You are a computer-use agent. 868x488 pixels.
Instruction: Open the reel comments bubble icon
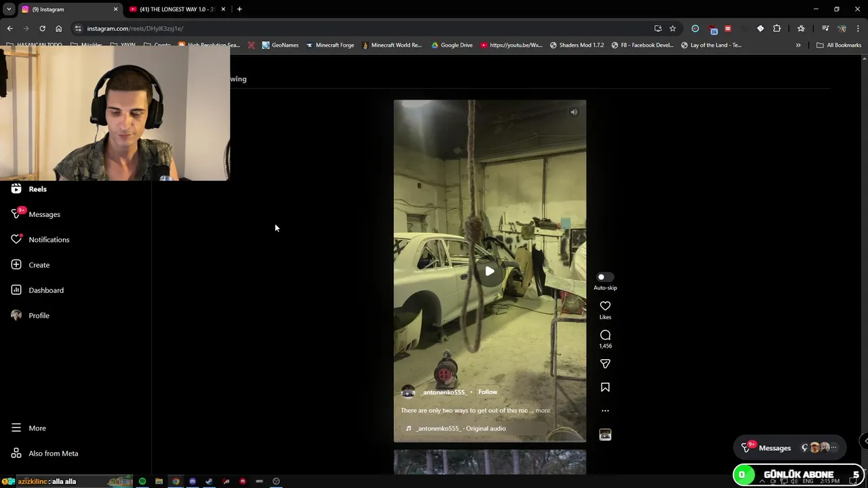point(605,335)
